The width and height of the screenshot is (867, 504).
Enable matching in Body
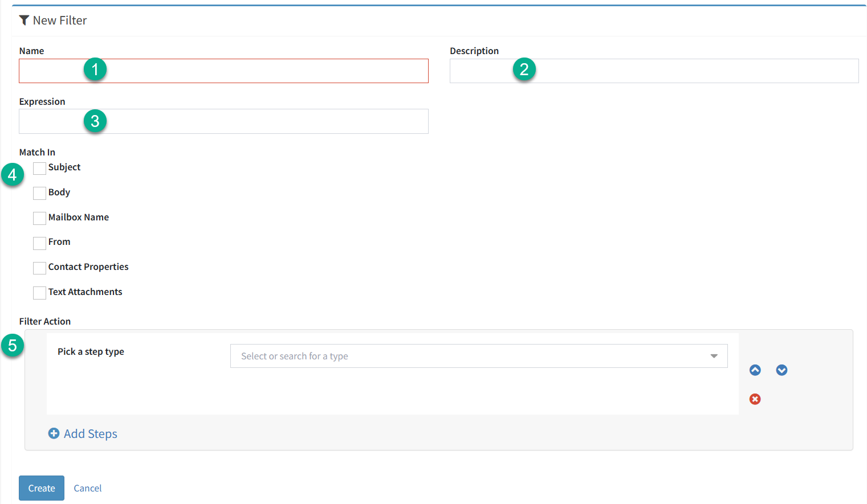tap(39, 193)
